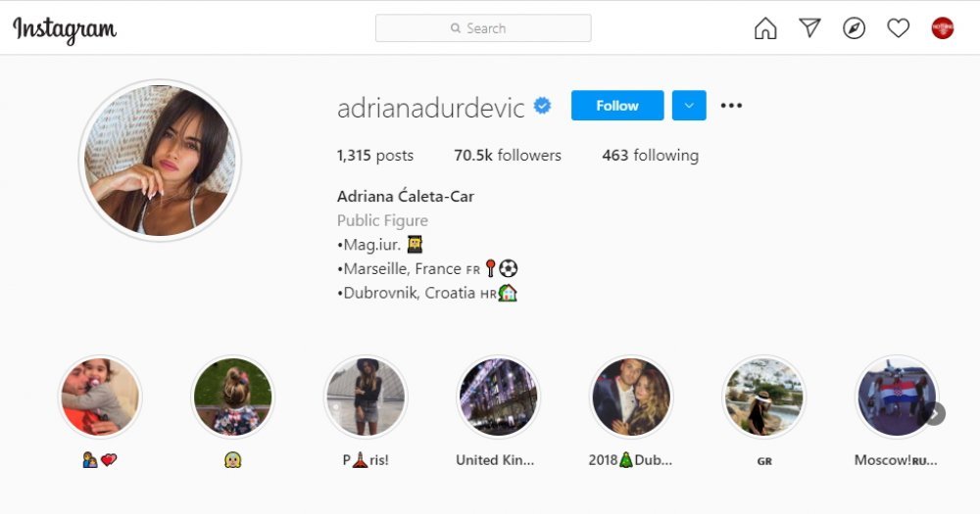Click into the Search field
Image resolution: width=980 pixels, height=514 pixels.
pyautogui.click(x=483, y=28)
